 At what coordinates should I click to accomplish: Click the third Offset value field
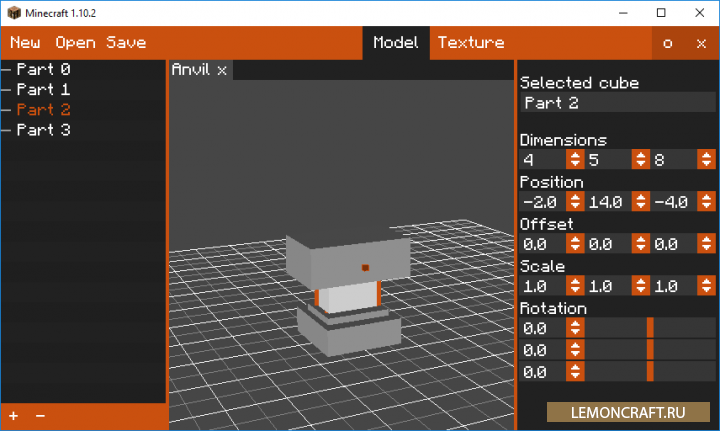(674, 244)
